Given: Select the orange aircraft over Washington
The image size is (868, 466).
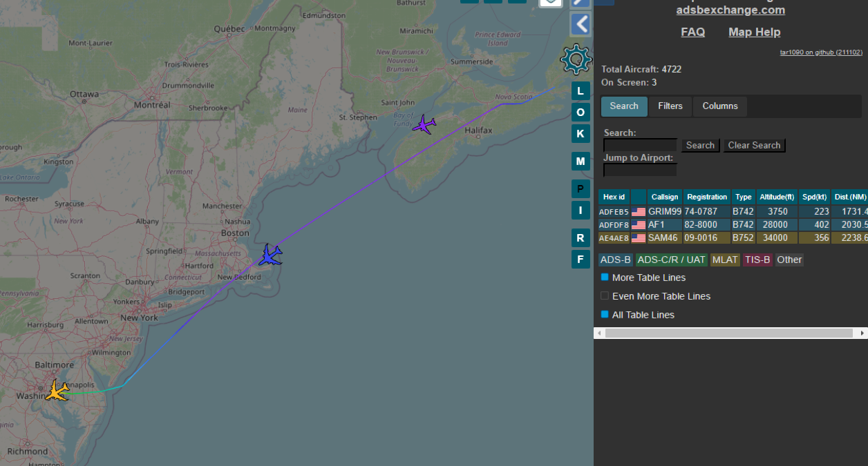Looking at the screenshot, I should point(57,391).
